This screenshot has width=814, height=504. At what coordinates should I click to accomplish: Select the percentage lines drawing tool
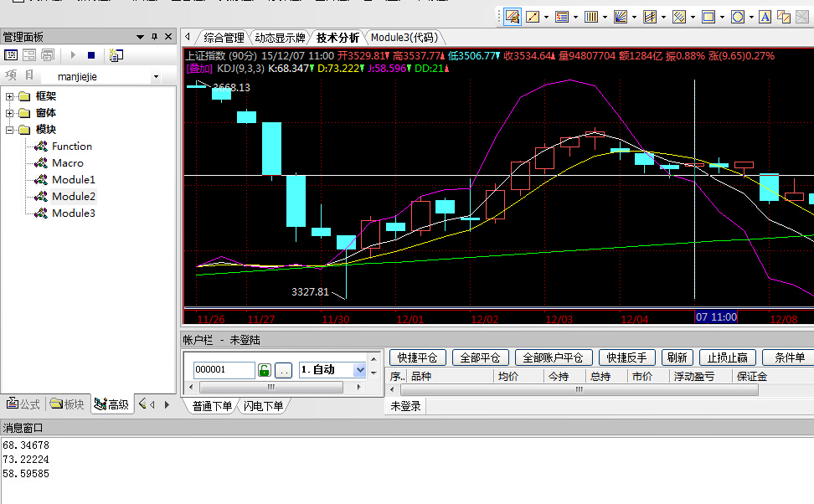coord(562,17)
